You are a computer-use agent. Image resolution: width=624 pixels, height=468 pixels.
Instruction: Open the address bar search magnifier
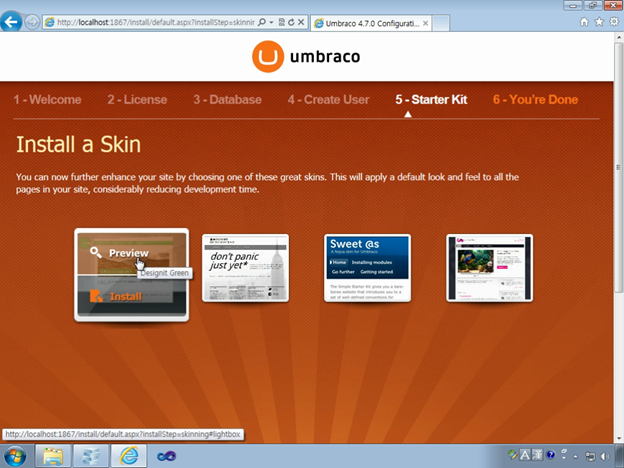click(x=261, y=22)
